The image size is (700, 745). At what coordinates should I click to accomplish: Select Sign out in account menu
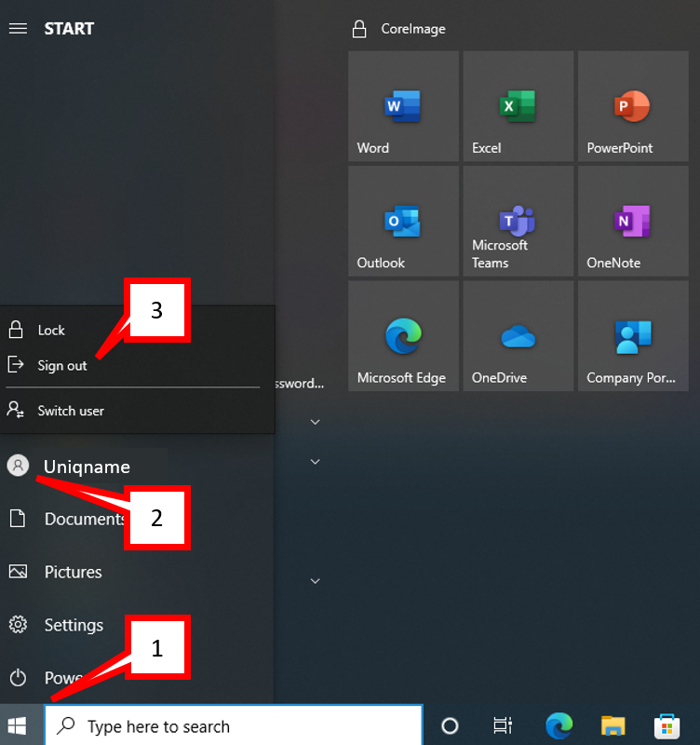pyautogui.click(x=138, y=365)
